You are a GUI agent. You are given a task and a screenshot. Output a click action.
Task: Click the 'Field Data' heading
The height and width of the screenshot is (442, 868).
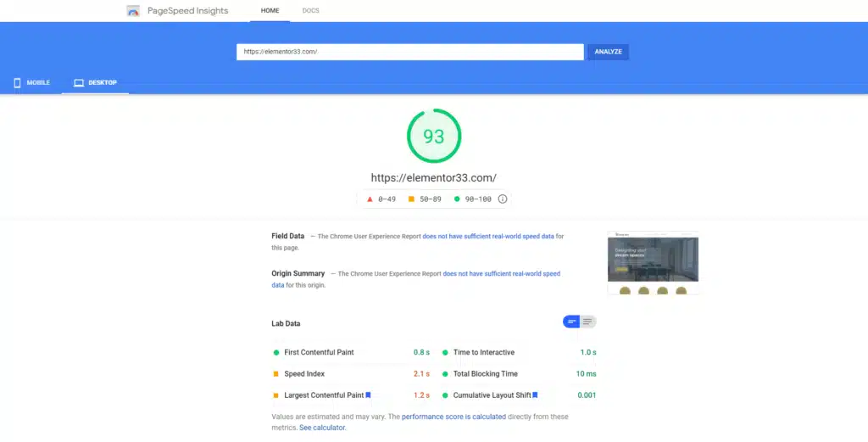coord(288,236)
